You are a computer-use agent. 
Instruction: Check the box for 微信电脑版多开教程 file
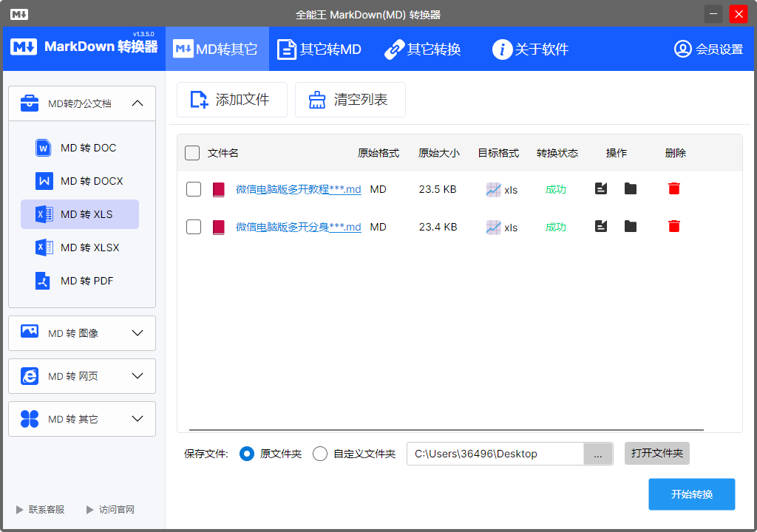(x=194, y=189)
